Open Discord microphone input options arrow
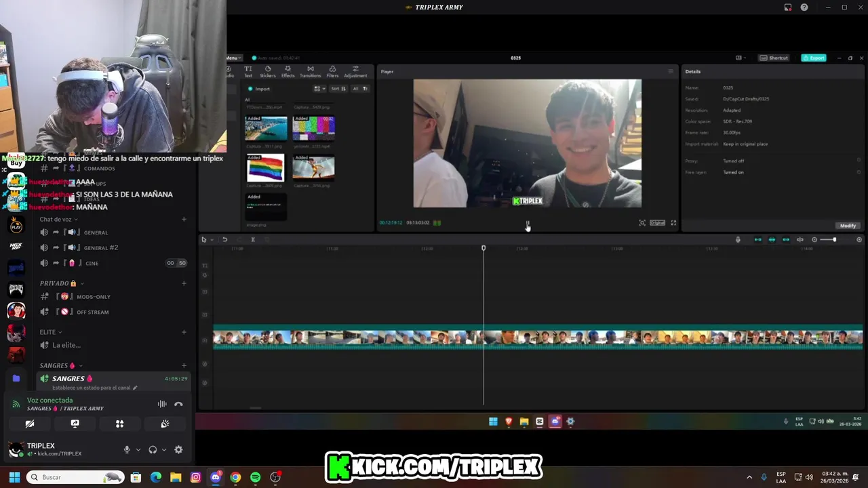The width and height of the screenshot is (868, 488). coord(138,449)
